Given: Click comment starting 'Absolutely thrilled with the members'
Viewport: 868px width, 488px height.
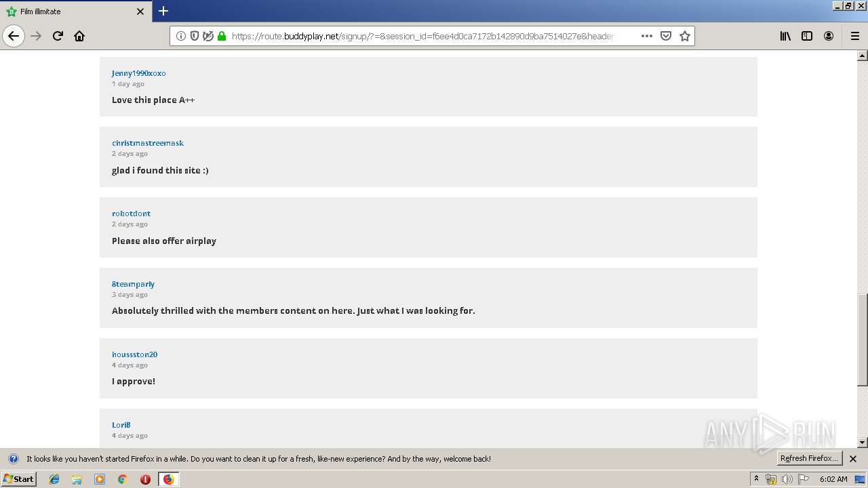Looking at the screenshot, I should 293,311.
